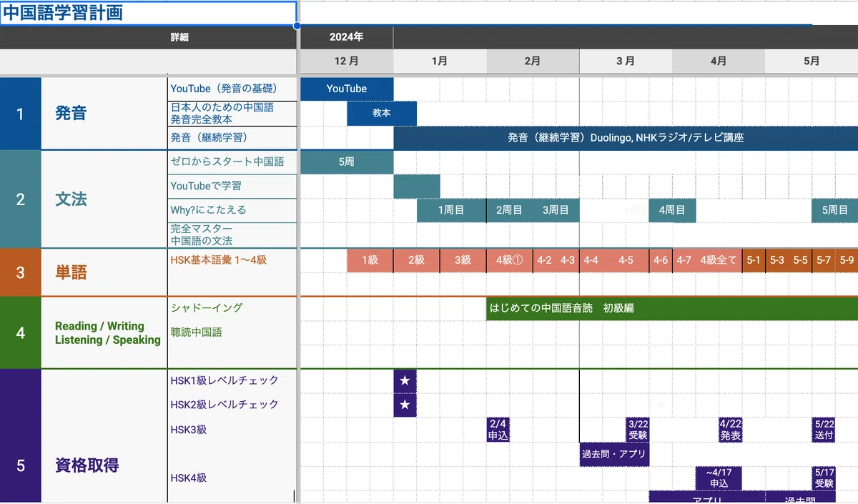The image size is (858, 504).
Task: Select the star cell in HSK2級レベルチェック row
Action: coord(405,405)
